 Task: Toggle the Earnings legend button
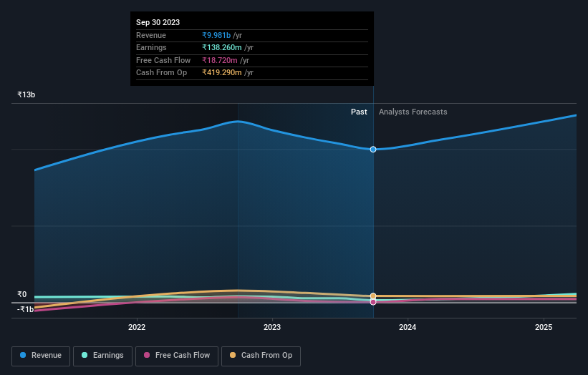click(102, 356)
